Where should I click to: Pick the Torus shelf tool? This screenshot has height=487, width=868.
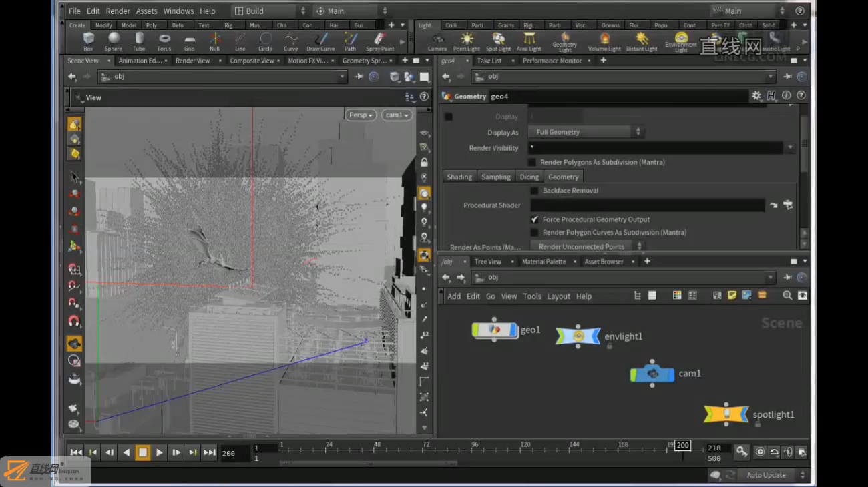[x=164, y=41]
